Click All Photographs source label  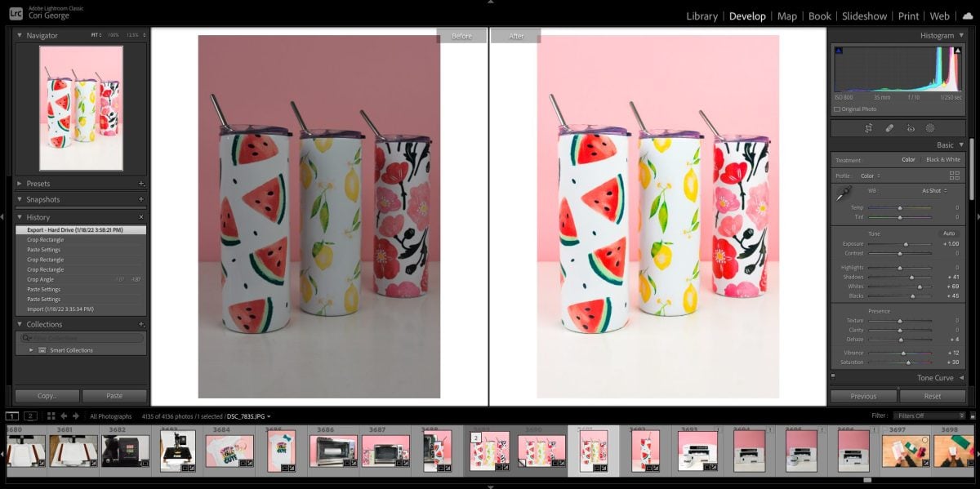click(109, 416)
